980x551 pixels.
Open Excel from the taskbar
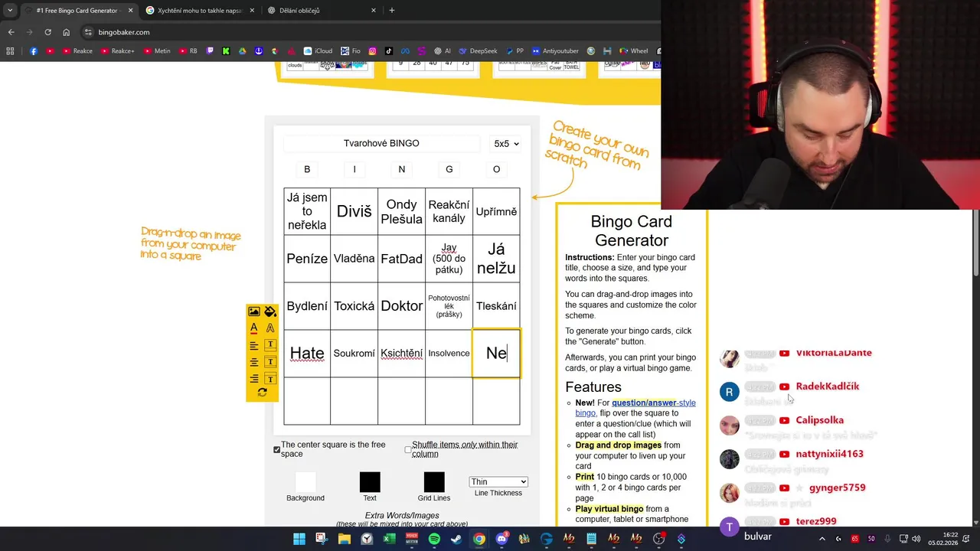pyautogui.click(x=389, y=539)
